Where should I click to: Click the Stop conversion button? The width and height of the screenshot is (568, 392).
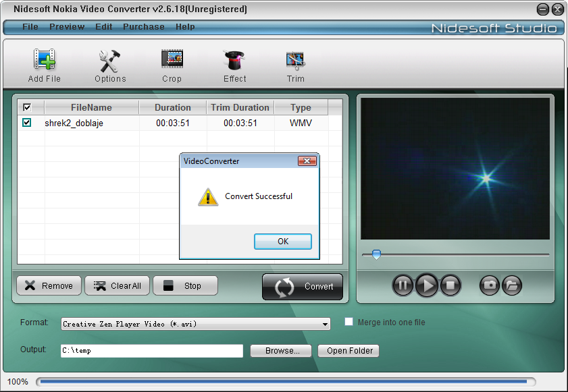tap(185, 285)
